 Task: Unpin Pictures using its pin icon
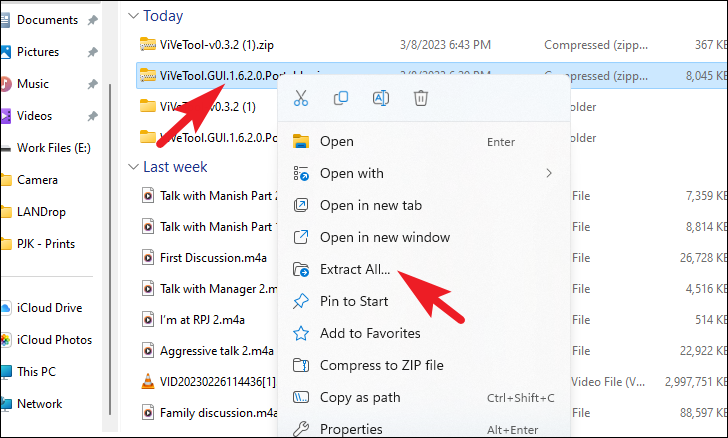coord(93,52)
